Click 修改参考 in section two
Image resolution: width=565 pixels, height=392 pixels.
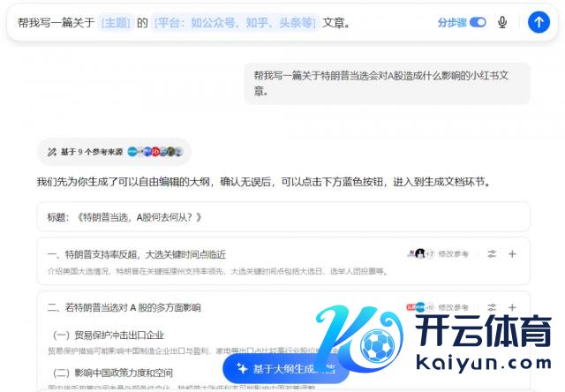coord(453,307)
